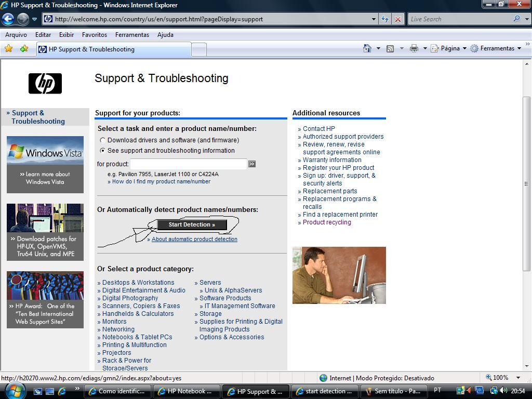Click the Home page icon

(367, 48)
